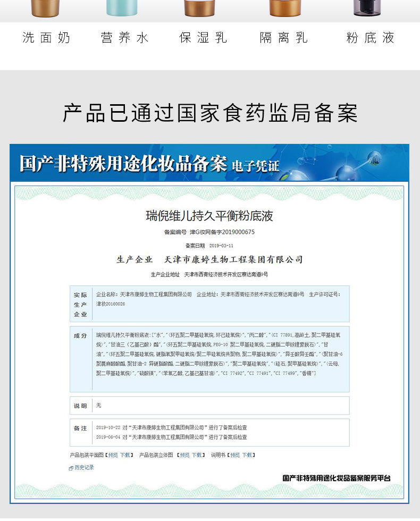Click the product title 瑞倪维儿持久平衡粉底液
The width and height of the screenshot is (420, 521).
(x=209, y=216)
